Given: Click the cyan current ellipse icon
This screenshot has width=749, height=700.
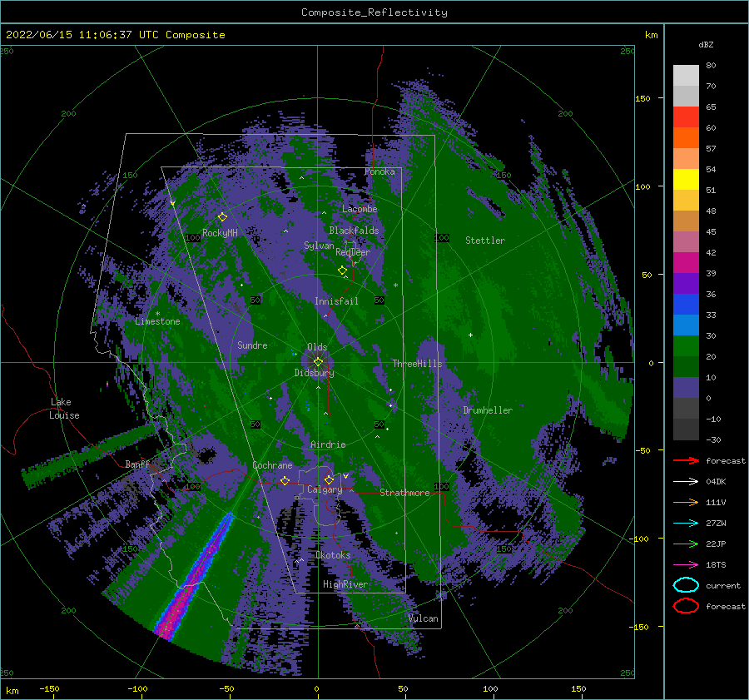Looking at the screenshot, I should tap(686, 585).
